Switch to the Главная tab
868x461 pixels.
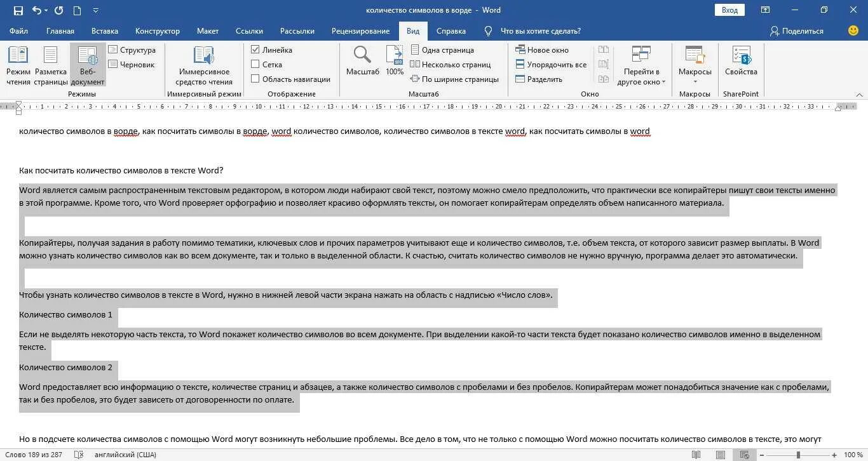60,30
